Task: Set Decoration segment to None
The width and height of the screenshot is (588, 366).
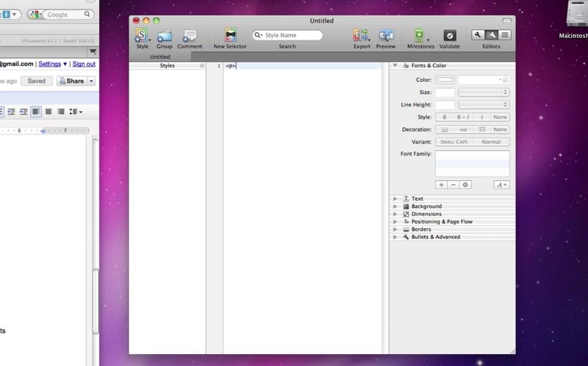Action: (500, 129)
